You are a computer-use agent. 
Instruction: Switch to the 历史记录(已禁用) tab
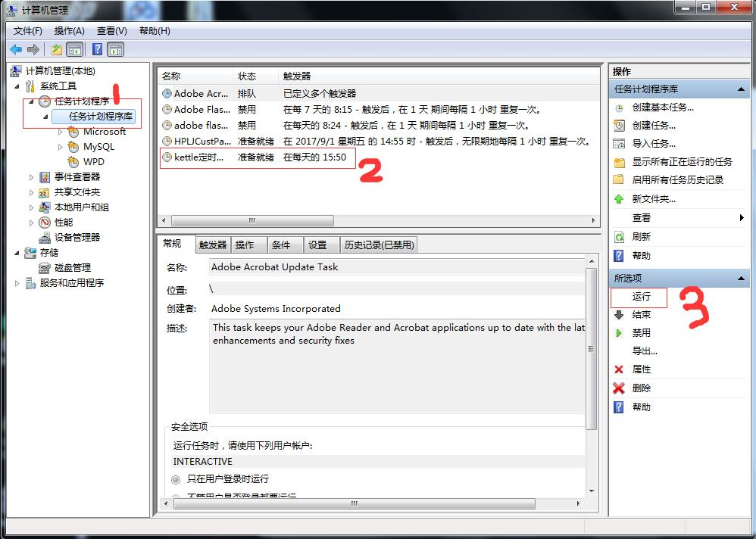coord(379,245)
